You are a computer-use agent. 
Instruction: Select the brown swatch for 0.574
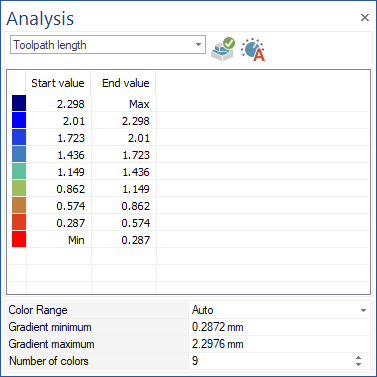pyautogui.click(x=19, y=205)
